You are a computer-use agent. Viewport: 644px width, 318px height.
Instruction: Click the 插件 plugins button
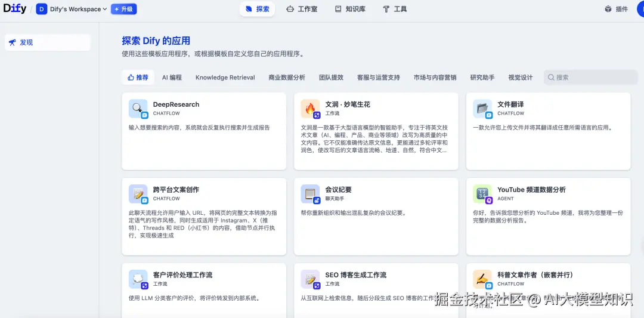(616, 9)
